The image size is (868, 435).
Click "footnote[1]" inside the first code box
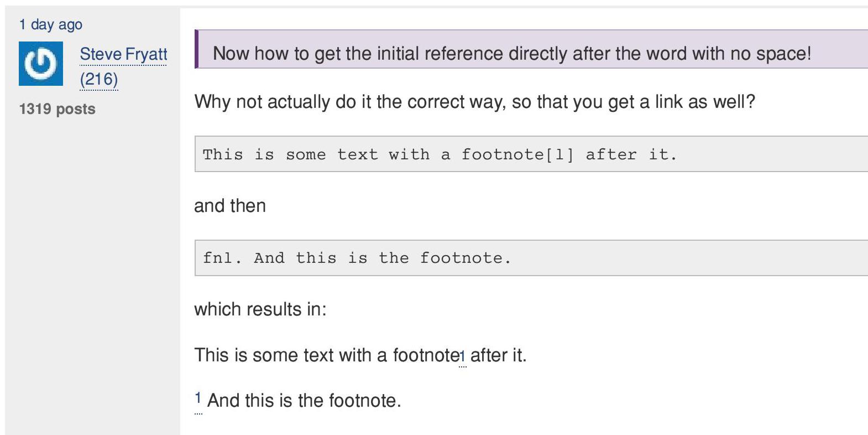(x=517, y=154)
